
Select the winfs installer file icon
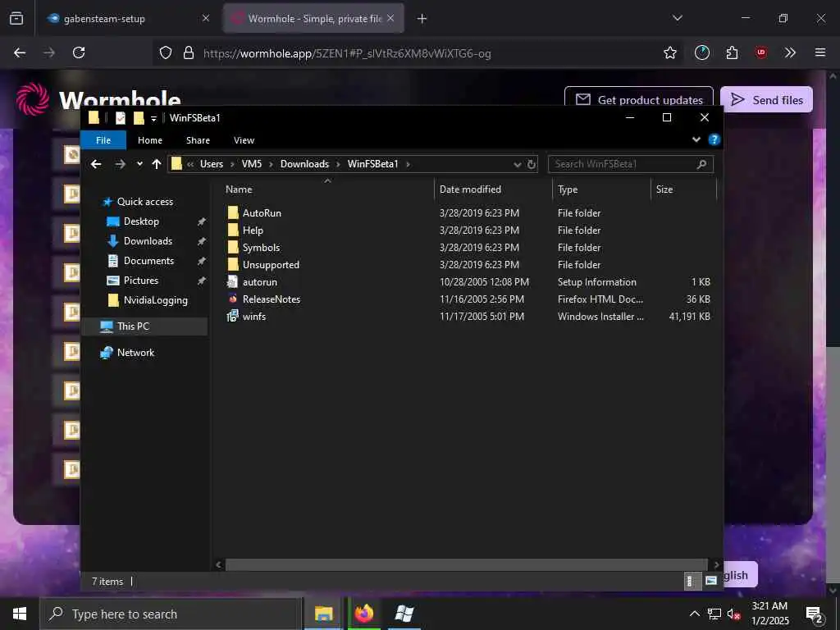[x=232, y=316]
